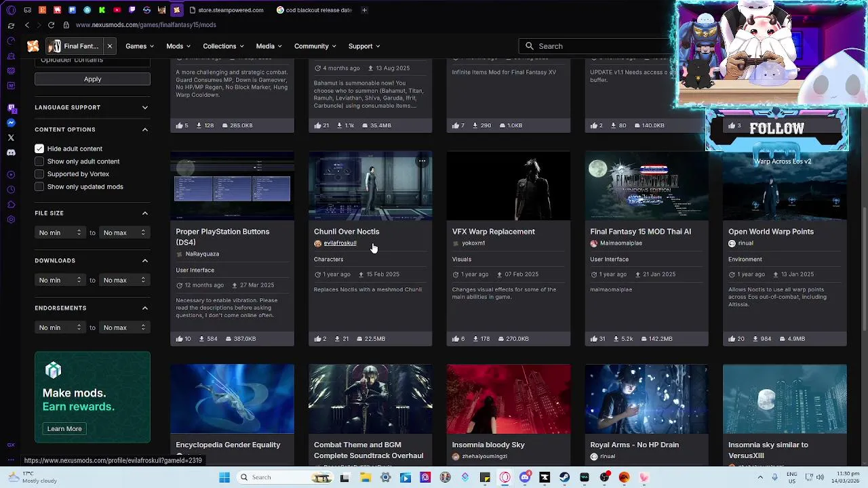Collapse the Endorsements filter section
The width and height of the screenshot is (868, 488).
pos(145,308)
